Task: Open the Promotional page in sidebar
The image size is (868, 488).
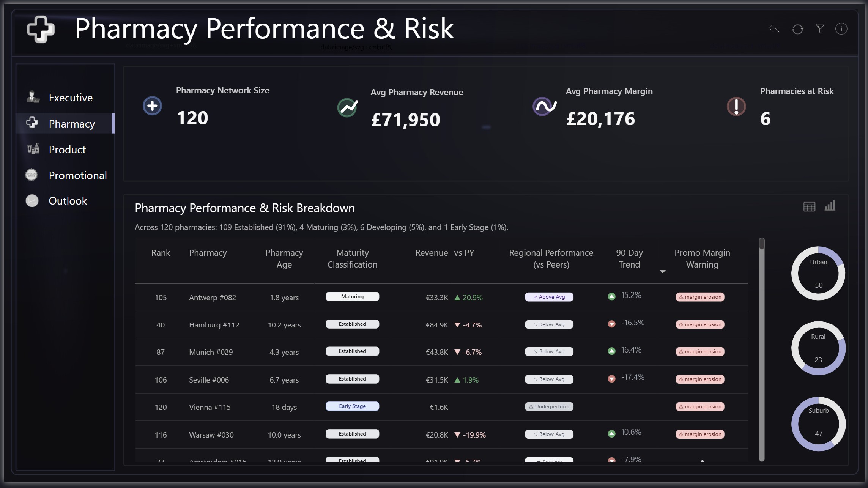Action: pos(77,176)
